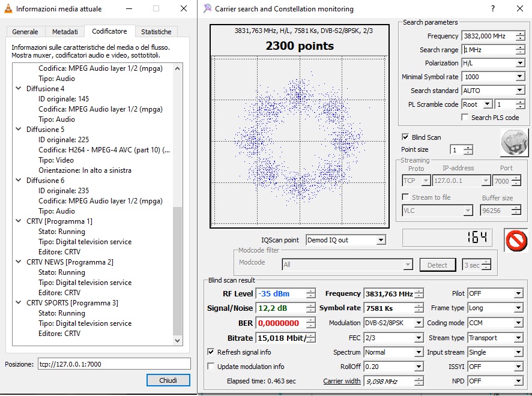Click the Posizione tcp address field

(x=114, y=364)
